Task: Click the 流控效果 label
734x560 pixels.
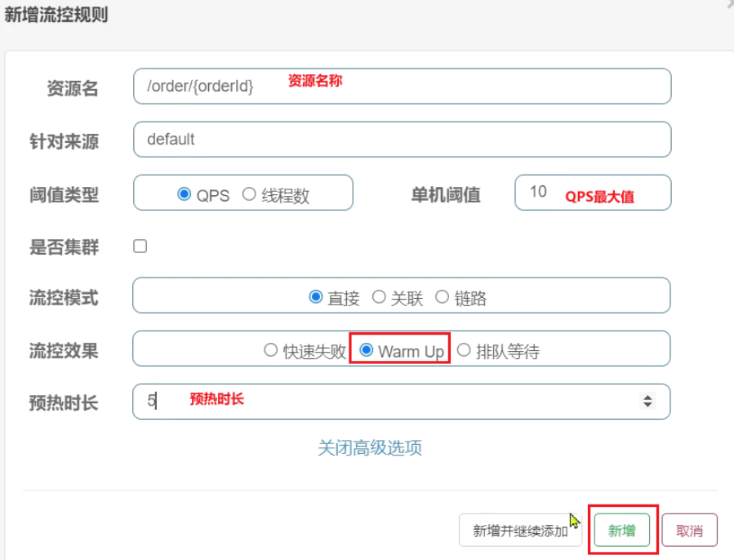Action: [65, 351]
